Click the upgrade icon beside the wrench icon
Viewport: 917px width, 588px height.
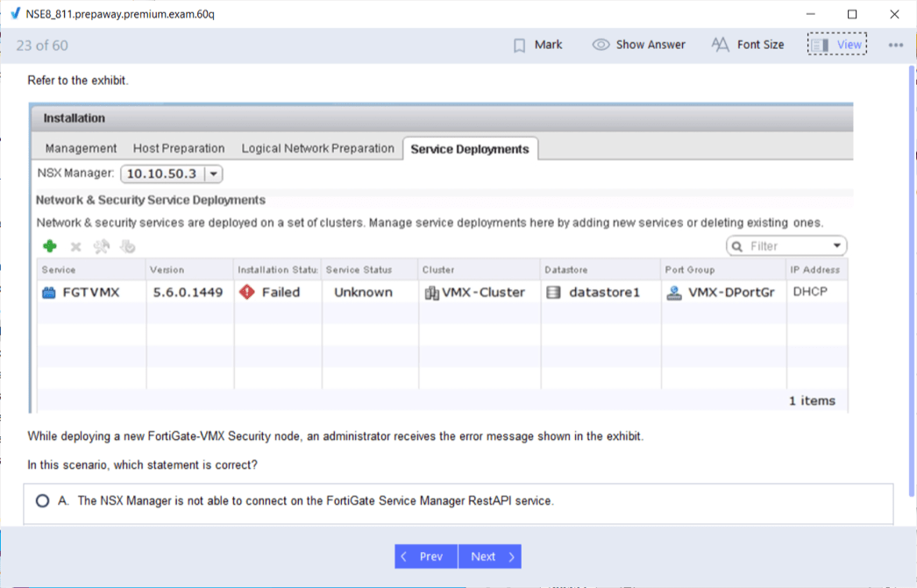[x=127, y=246]
